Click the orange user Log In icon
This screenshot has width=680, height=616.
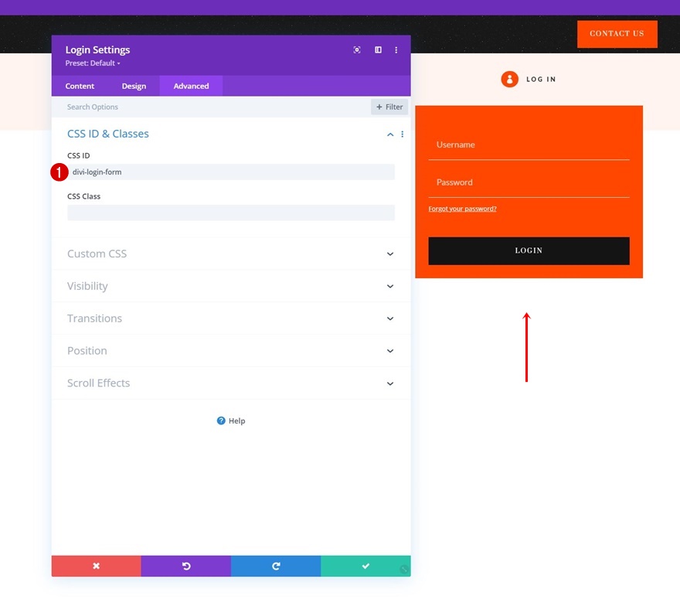[509, 80]
